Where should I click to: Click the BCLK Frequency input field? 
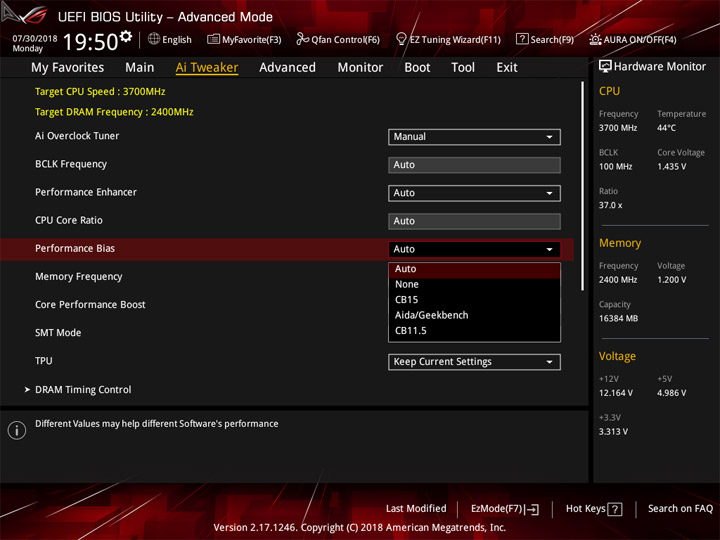[474, 165]
